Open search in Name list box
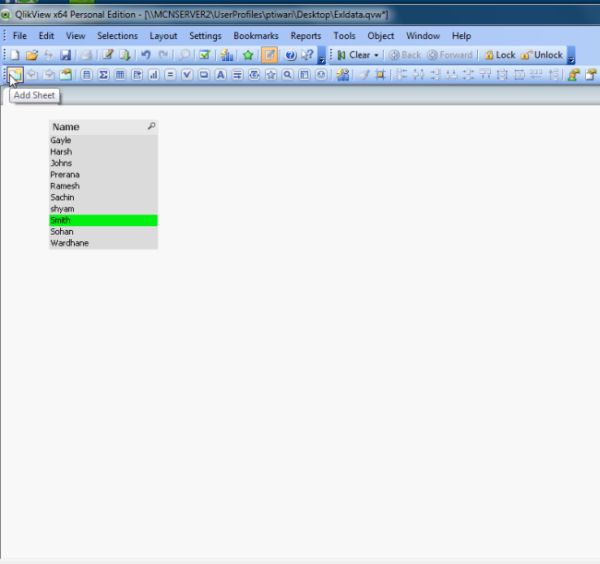The height and width of the screenshot is (564, 600). (152, 126)
